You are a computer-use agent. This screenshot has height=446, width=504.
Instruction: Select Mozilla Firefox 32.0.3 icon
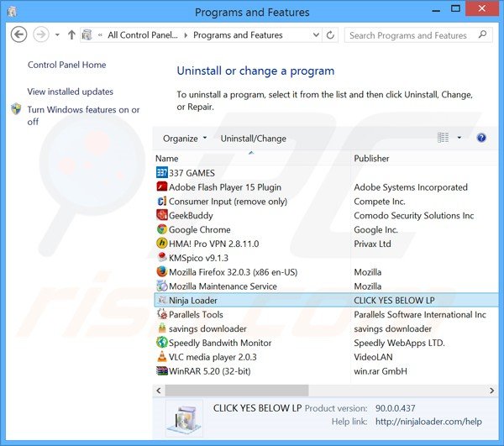(161, 271)
